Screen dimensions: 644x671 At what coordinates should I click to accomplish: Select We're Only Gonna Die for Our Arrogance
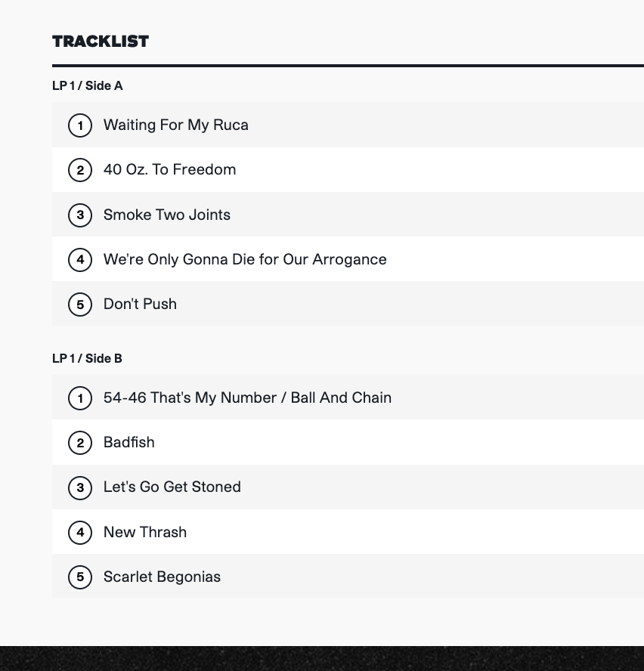click(245, 259)
